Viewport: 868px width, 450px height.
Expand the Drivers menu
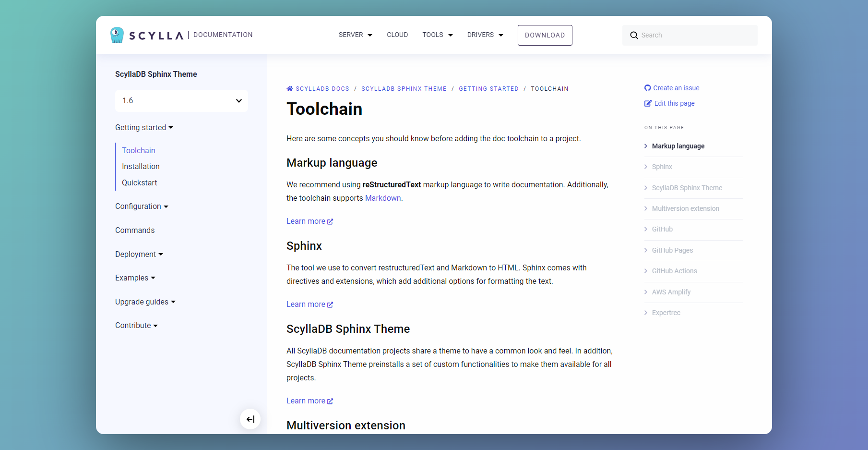(485, 35)
